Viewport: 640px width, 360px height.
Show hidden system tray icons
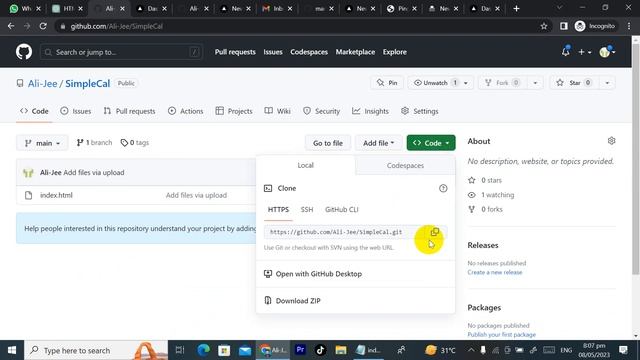471,350
